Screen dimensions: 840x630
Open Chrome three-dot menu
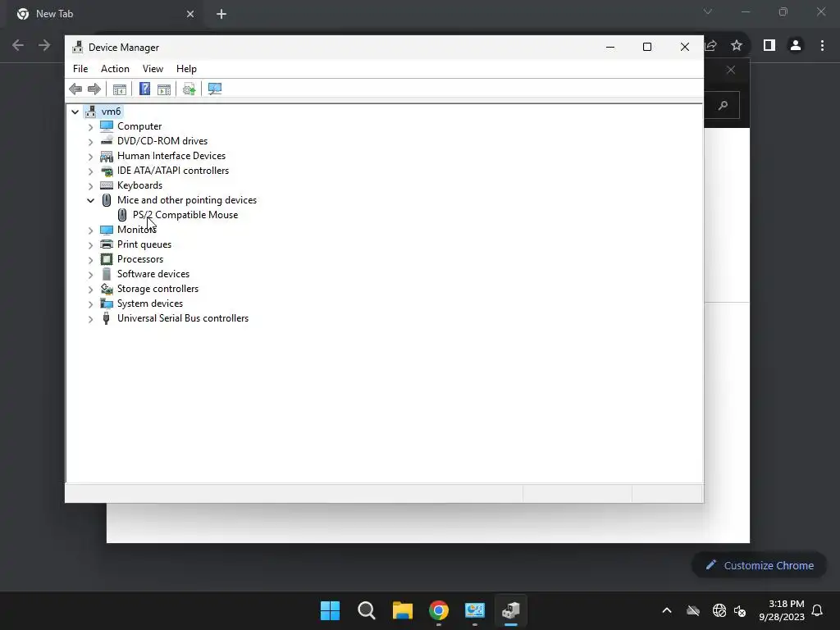click(822, 46)
